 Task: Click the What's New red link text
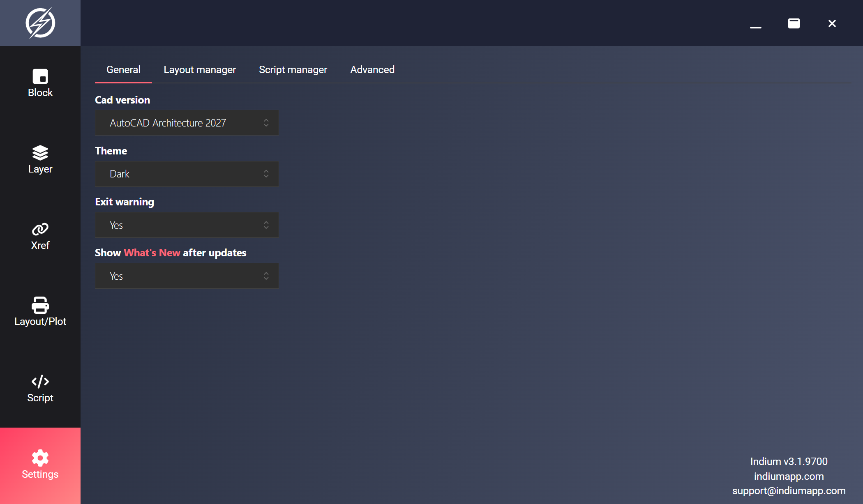coord(152,253)
